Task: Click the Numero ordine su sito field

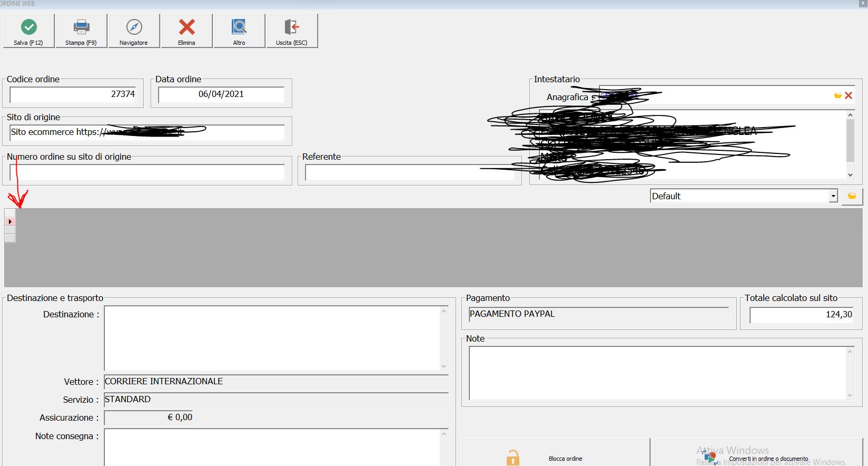Action: [147, 172]
